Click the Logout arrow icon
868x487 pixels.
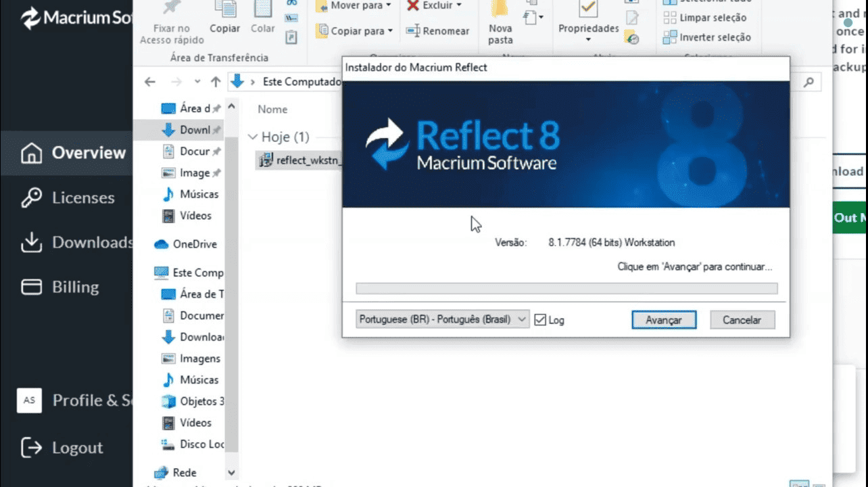[x=31, y=447]
